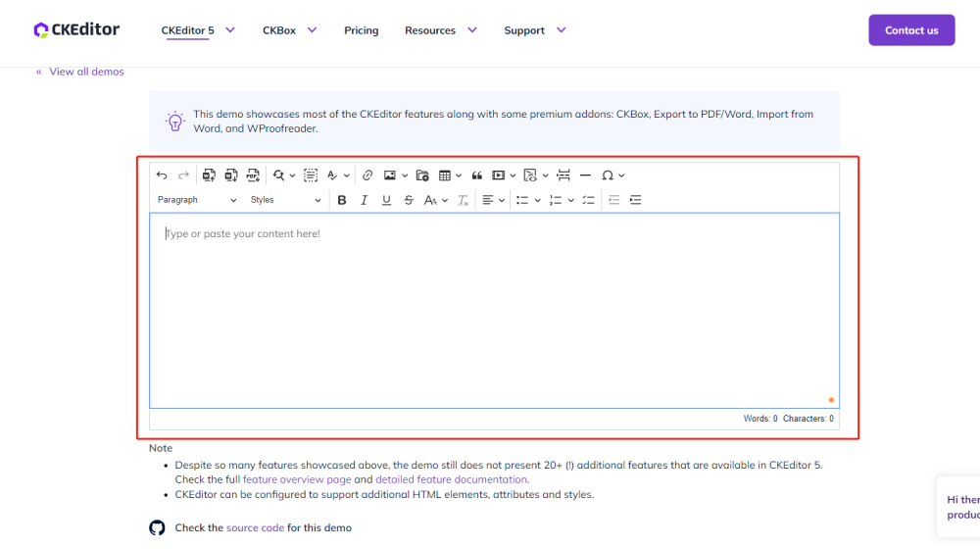Toggle bold formatting
This screenshot has height=549, width=980.
(342, 200)
